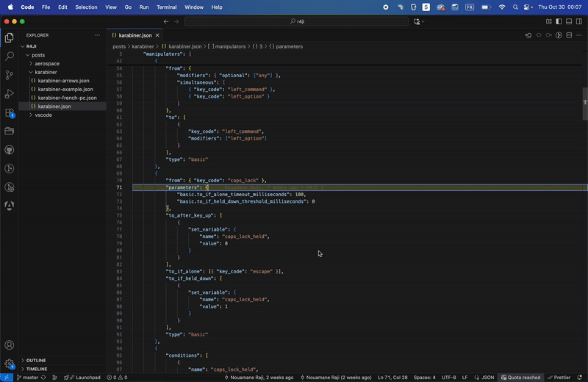Screen dimensions: 588x382
Task: Open karabiner-french-pc.json in explorer
Action: pos(67,98)
